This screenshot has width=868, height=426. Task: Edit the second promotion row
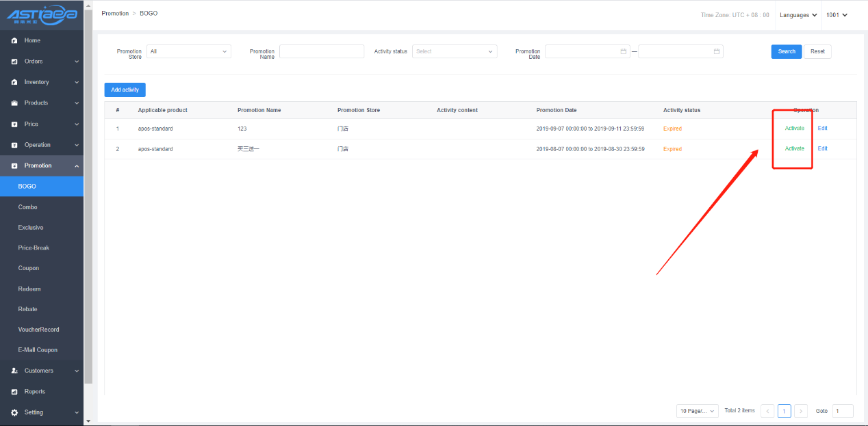[x=822, y=148]
